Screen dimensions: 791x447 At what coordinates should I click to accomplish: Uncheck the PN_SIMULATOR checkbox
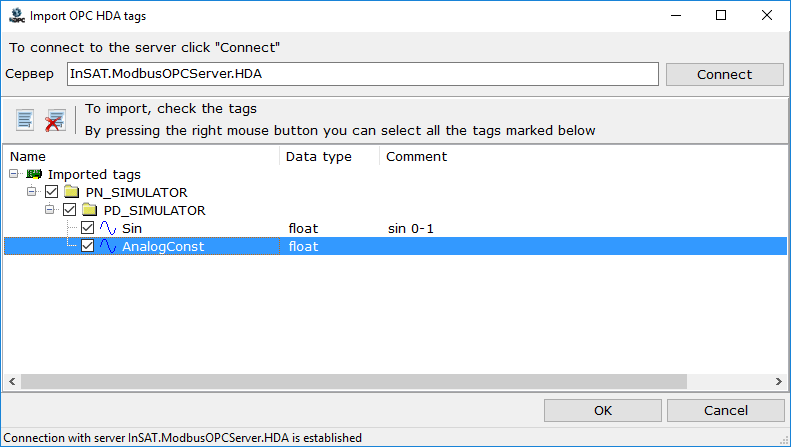click(x=51, y=192)
